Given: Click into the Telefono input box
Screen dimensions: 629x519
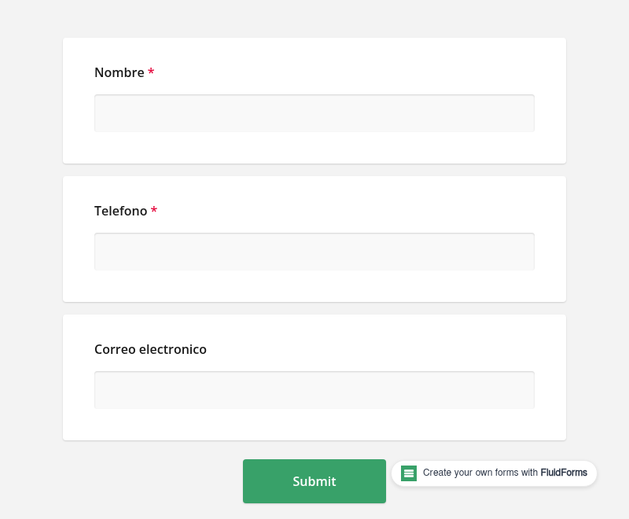Looking at the screenshot, I should tap(314, 252).
